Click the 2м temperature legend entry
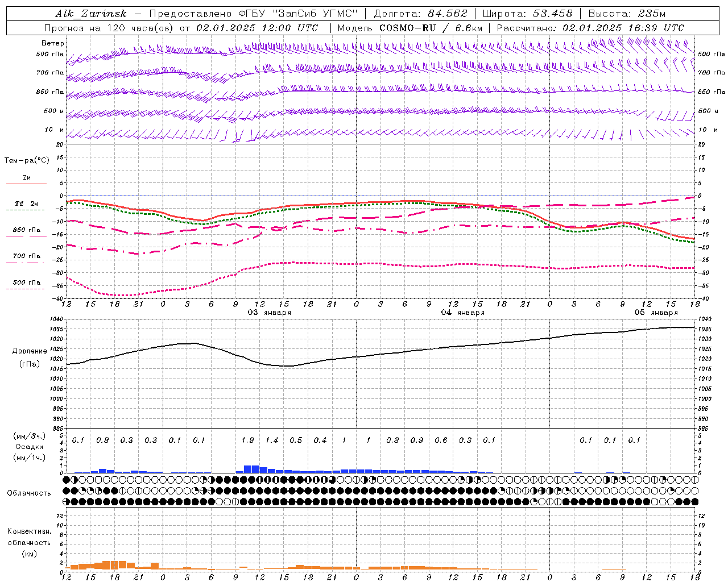Screen dimensions: 728x582 pos(27,177)
